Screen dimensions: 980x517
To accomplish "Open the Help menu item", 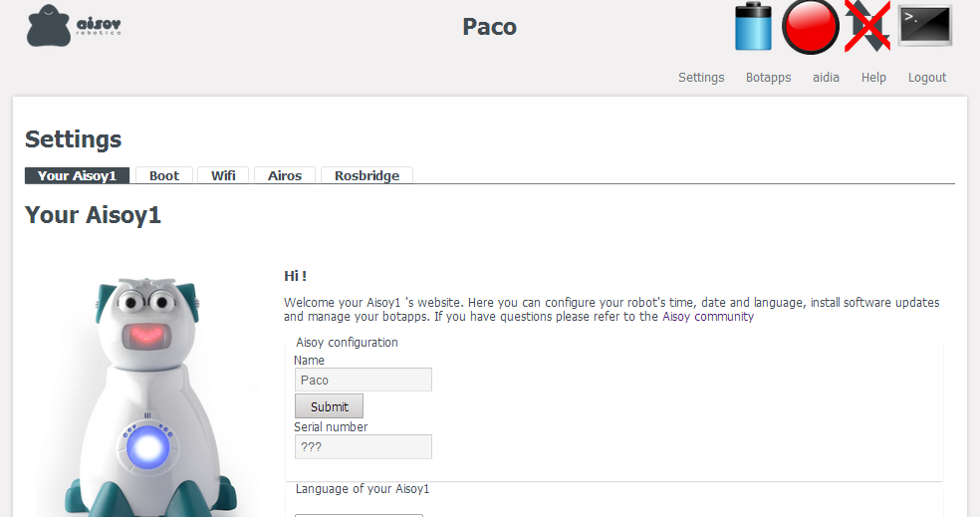I will coord(873,78).
